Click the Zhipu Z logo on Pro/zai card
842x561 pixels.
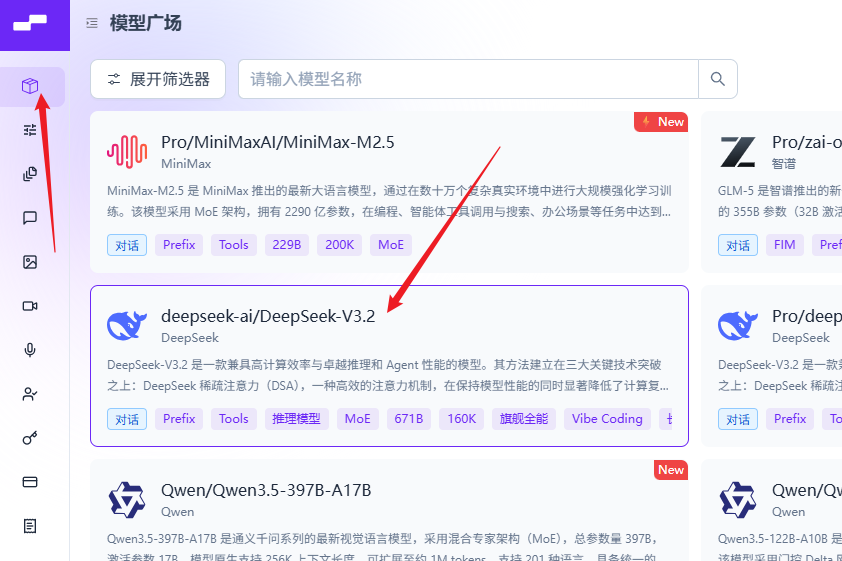pyautogui.click(x=738, y=152)
